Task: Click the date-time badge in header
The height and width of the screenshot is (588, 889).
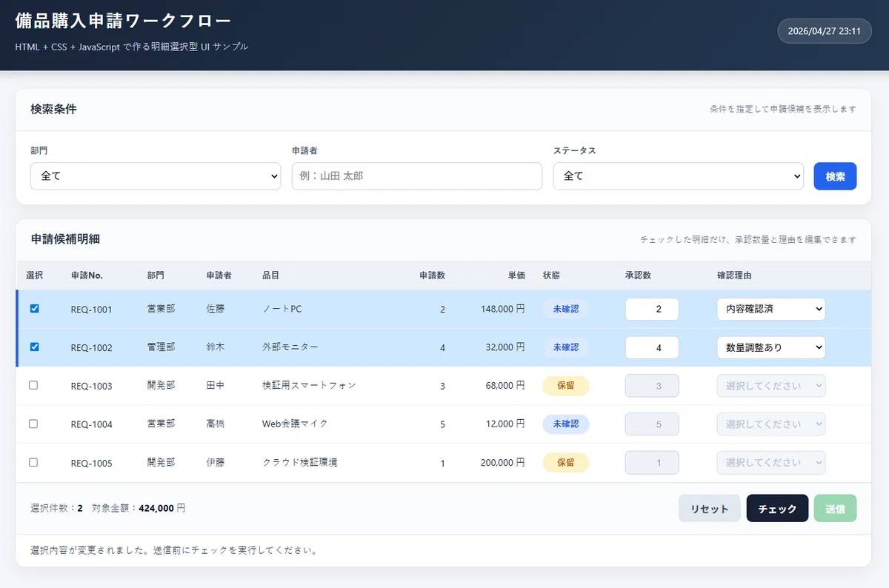Action: click(x=824, y=31)
